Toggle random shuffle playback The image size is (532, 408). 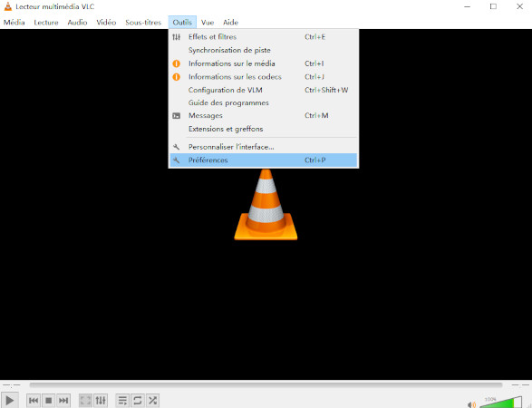tap(152, 401)
